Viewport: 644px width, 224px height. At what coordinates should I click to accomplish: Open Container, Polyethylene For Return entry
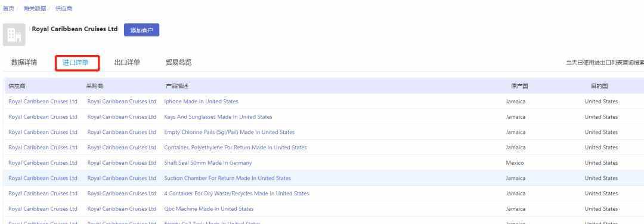click(236, 148)
